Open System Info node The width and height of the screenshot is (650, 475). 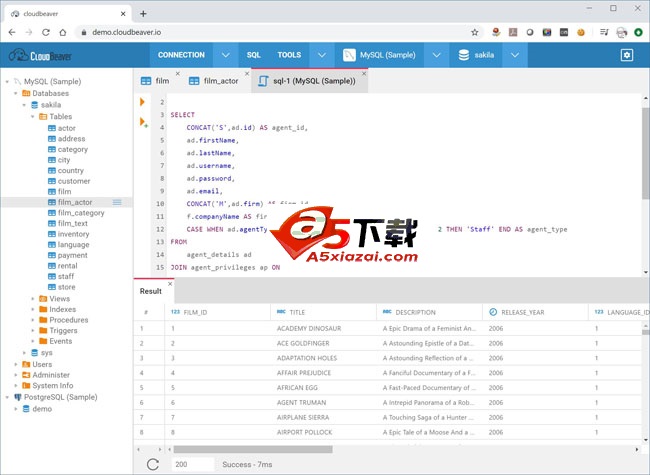(x=53, y=385)
